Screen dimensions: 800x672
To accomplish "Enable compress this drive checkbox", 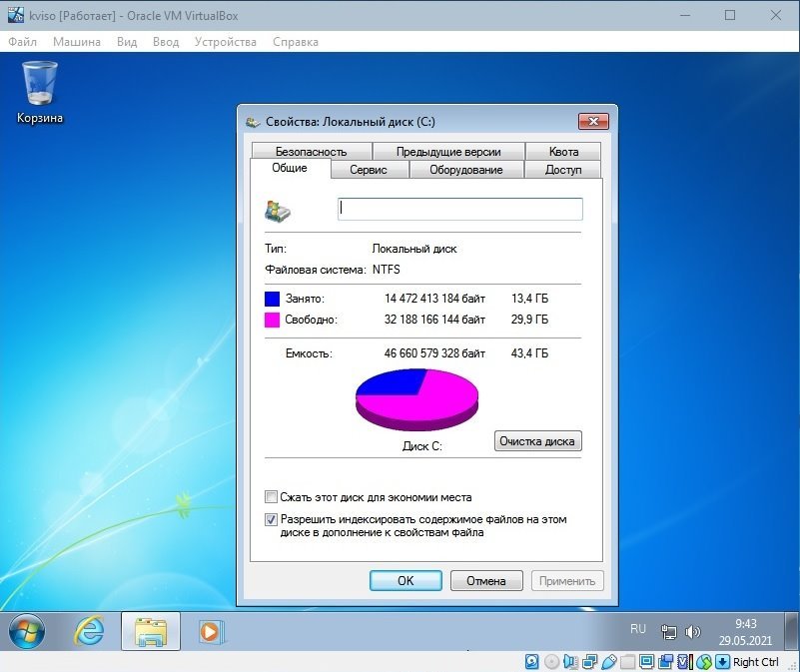I will click(272, 497).
